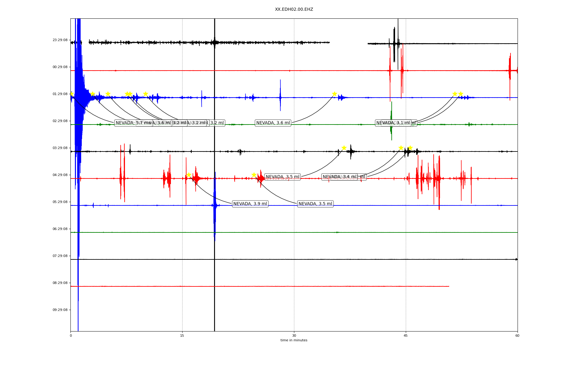The image size is (588, 368).
Task: Click the star linked to NEVADA 3.9 ml
Action: click(189, 175)
